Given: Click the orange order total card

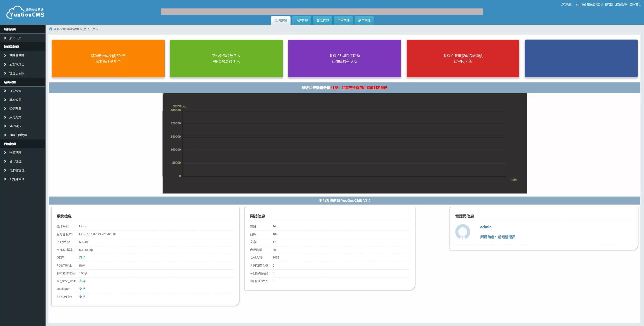Looking at the screenshot, I should (x=108, y=58).
